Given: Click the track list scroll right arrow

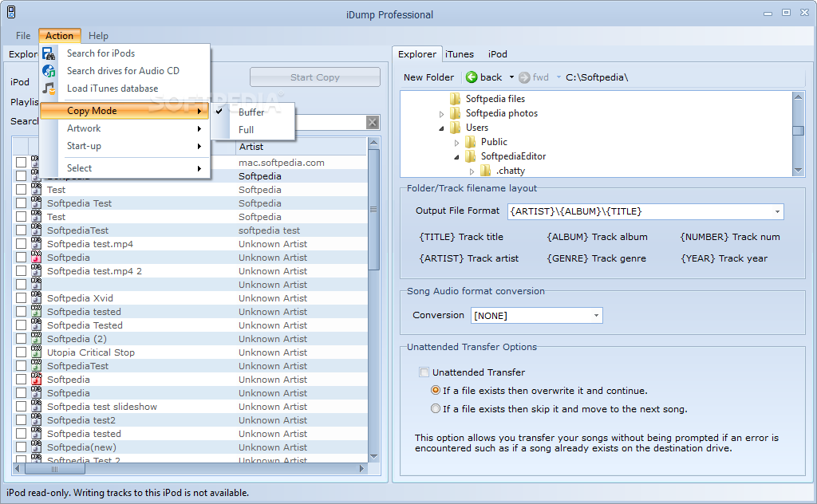Looking at the screenshot, I should coord(361,469).
